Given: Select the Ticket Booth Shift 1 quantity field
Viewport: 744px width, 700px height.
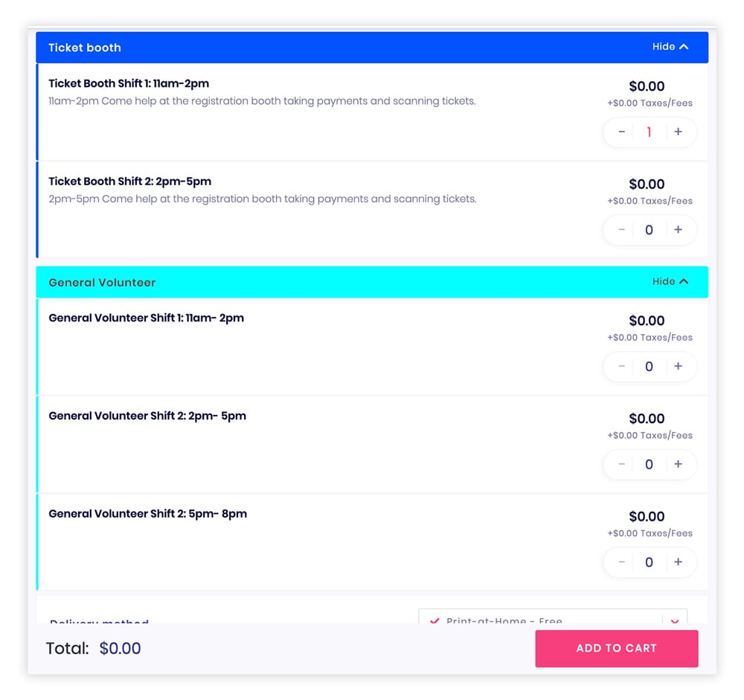Looking at the screenshot, I should tap(649, 132).
